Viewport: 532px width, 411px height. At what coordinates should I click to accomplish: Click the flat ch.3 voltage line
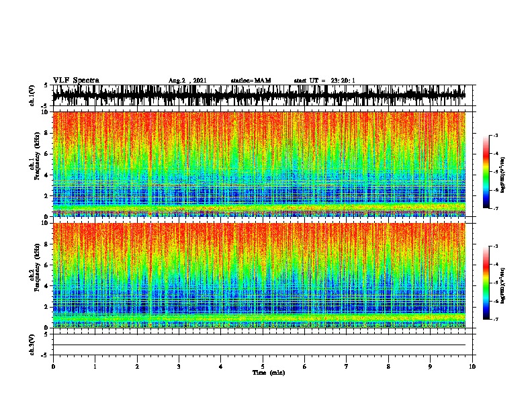coord(259,345)
